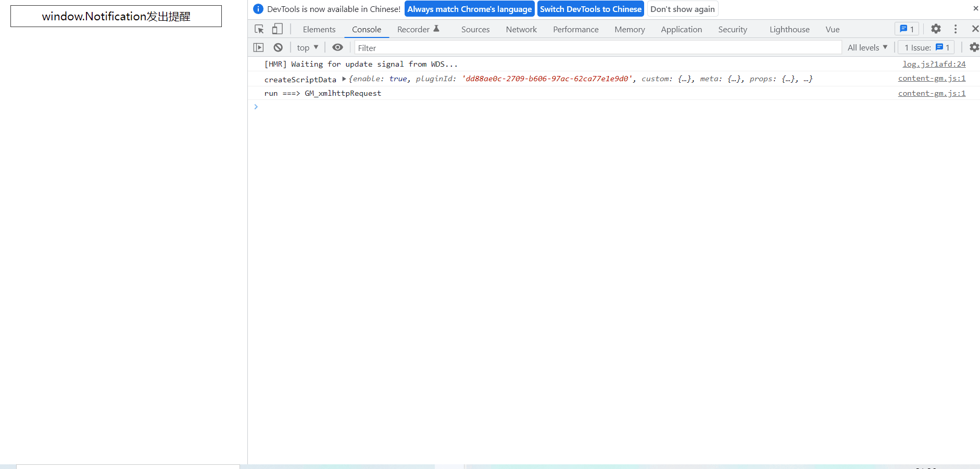Screen dimensions: 980x469
Task: Expand the createScriptData object triangle
Action: tap(344, 79)
